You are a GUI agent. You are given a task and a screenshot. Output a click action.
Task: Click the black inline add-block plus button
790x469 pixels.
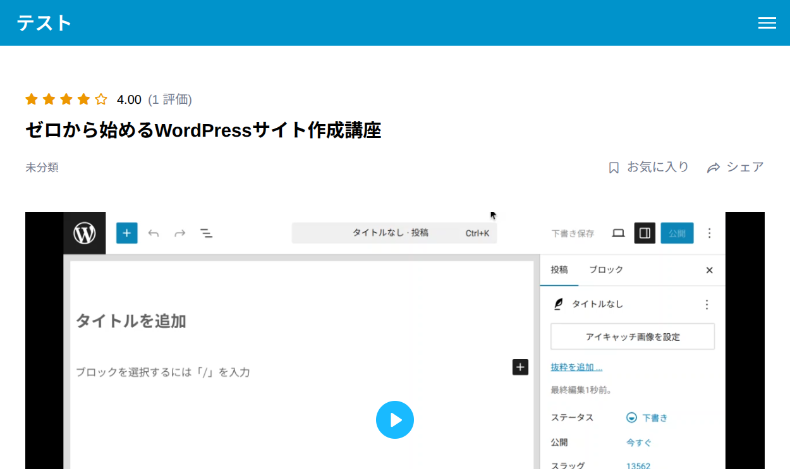pyautogui.click(x=520, y=367)
